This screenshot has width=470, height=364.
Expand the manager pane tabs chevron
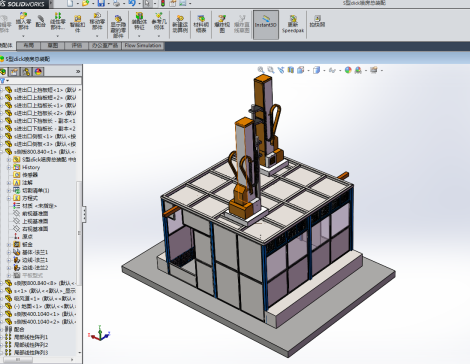[x=78, y=71]
